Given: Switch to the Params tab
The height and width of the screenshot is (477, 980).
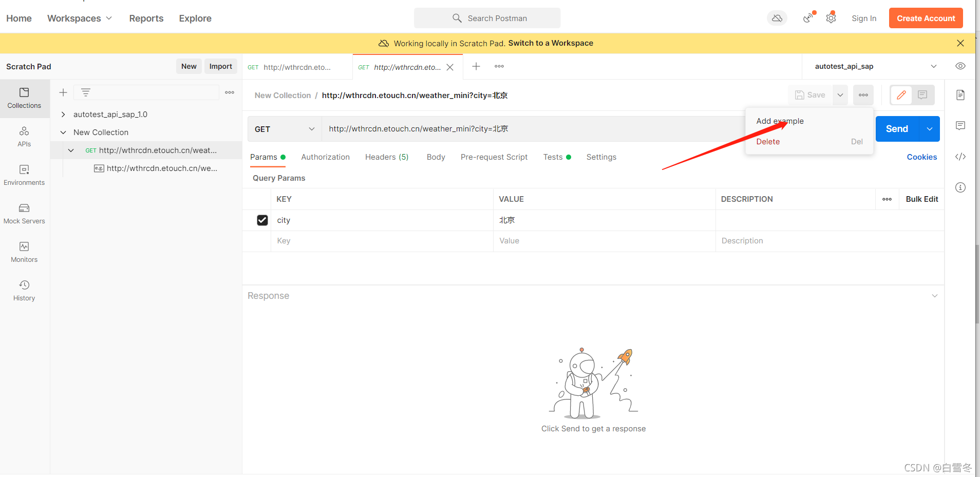Looking at the screenshot, I should click(x=268, y=157).
